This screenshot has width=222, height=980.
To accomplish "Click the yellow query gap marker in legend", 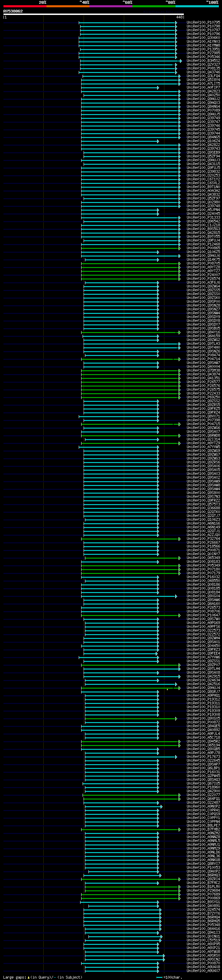I will (x=28, y=977).
